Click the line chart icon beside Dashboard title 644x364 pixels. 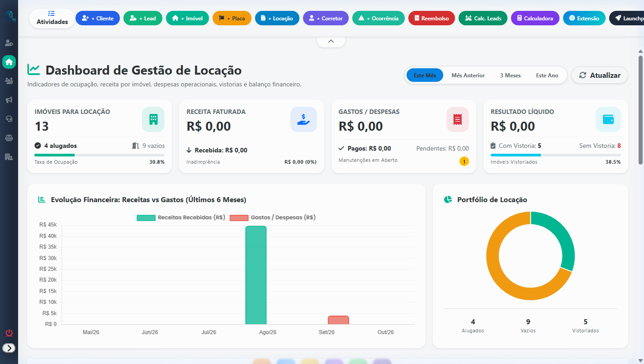(x=34, y=70)
